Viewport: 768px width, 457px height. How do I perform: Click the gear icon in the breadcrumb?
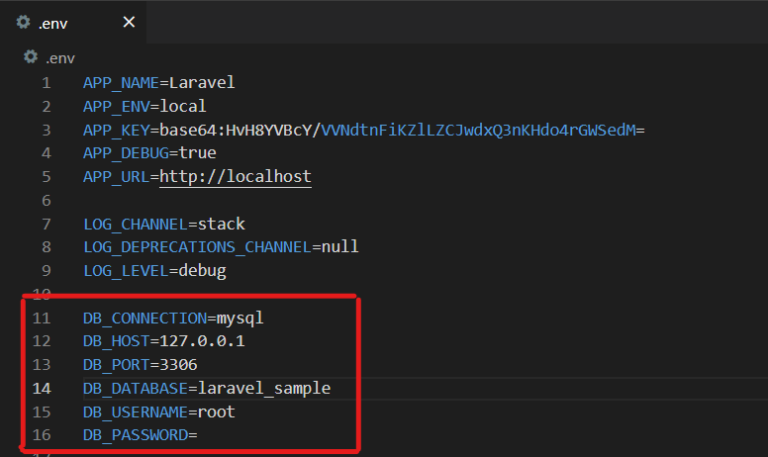31,58
